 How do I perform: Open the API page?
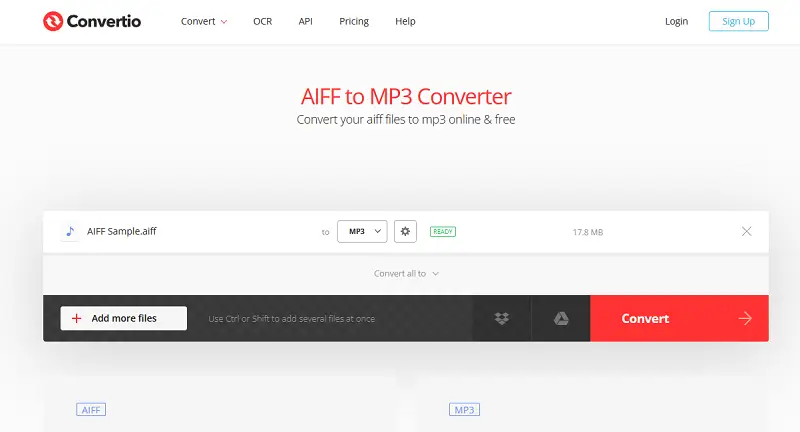coord(305,21)
